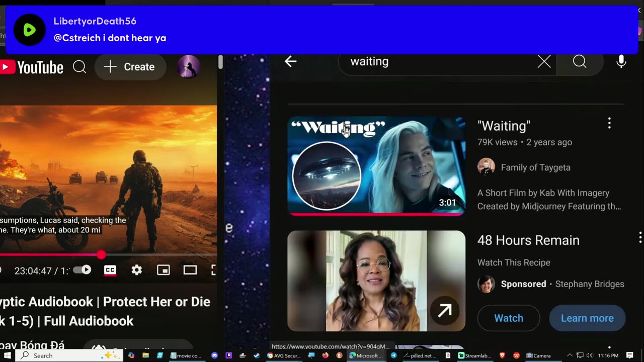Open the network status tray icon

pos(580,355)
